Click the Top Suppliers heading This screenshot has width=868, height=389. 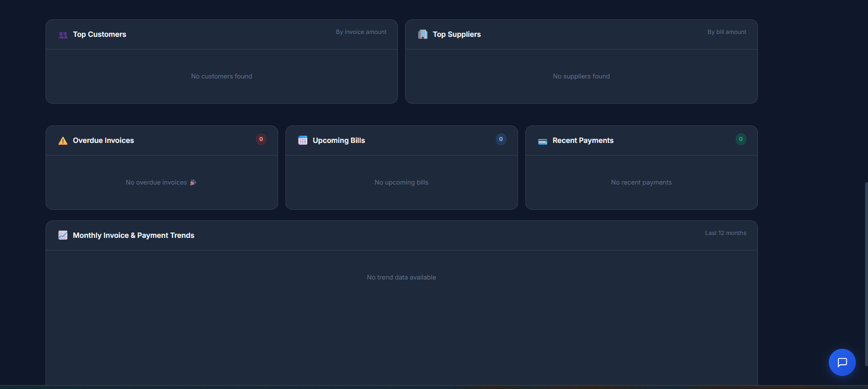click(457, 34)
